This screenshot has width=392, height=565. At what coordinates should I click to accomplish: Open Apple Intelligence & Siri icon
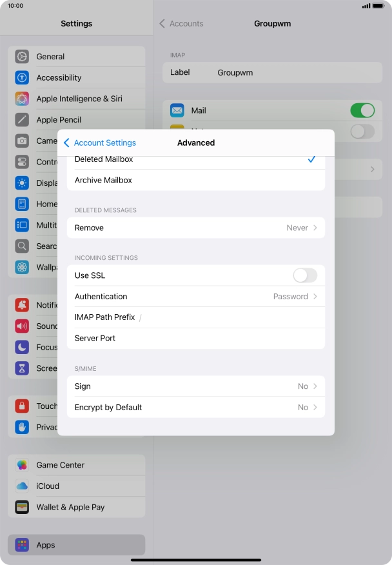click(23, 99)
